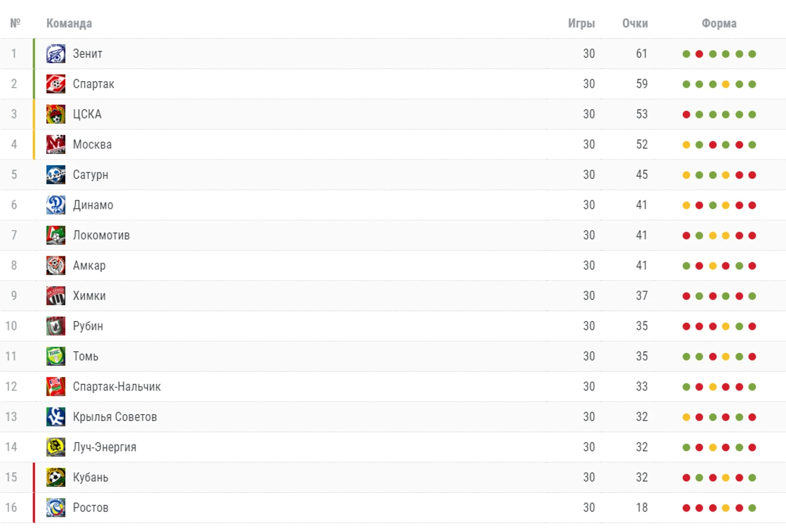Open Крылья Советов team link
Viewport: 786px width, 532px height.
(115, 417)
